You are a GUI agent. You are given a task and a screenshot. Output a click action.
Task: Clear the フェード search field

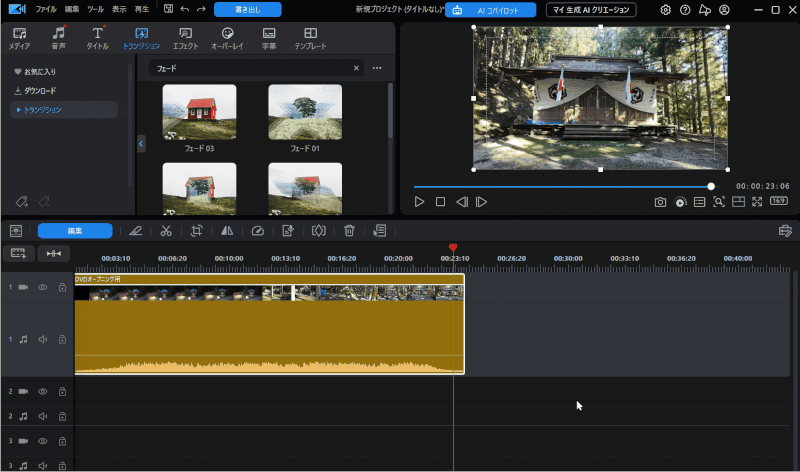click(x=356, y=68)
